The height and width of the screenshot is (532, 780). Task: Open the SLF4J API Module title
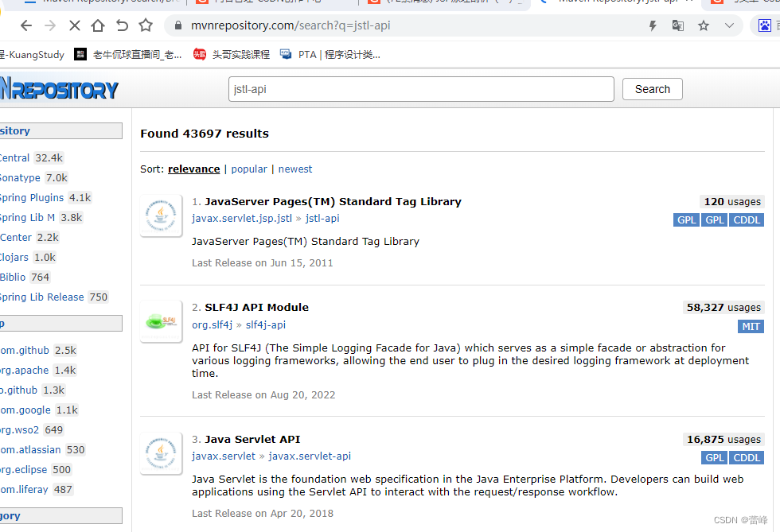click(256, 307)
